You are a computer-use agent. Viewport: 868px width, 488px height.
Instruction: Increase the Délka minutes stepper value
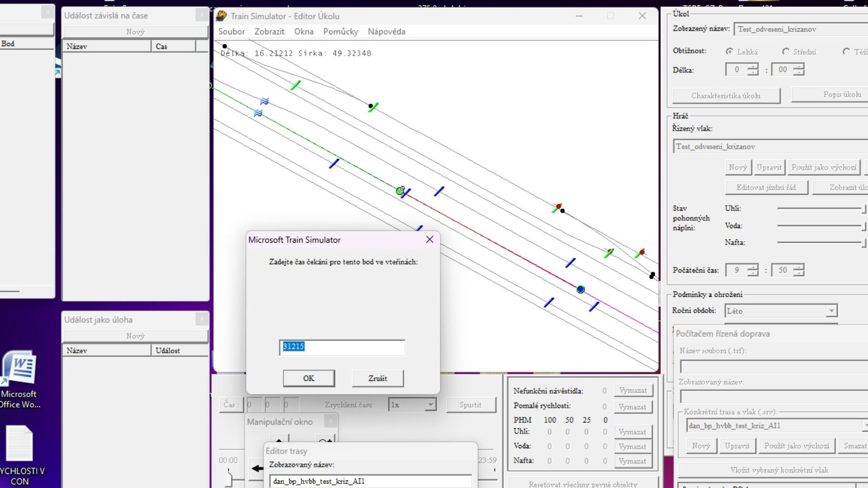[799, 66]
